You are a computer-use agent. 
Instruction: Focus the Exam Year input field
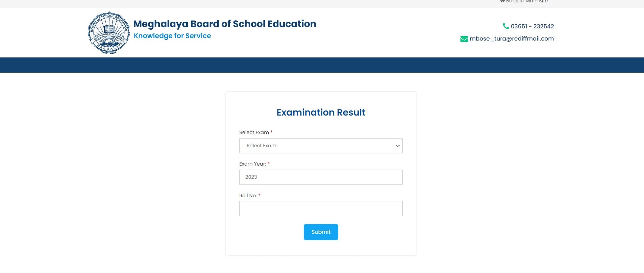(320, 177)
